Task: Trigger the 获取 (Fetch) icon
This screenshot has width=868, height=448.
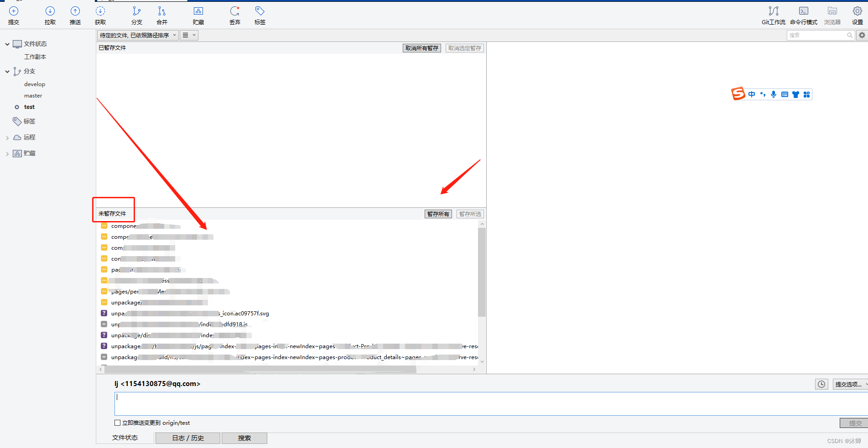Action: (x=100, y=15)
